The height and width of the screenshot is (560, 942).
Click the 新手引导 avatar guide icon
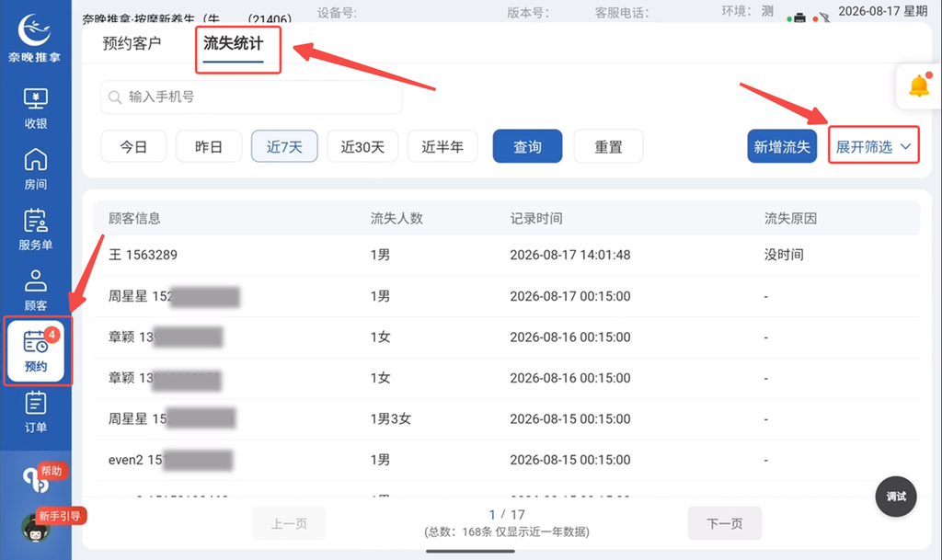click(37, 527)
